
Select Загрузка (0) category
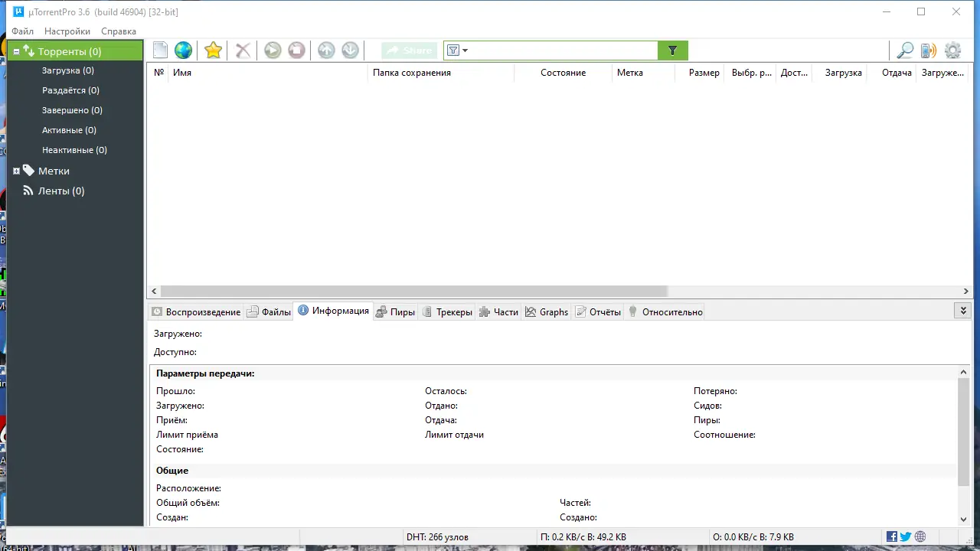[68, 70]
